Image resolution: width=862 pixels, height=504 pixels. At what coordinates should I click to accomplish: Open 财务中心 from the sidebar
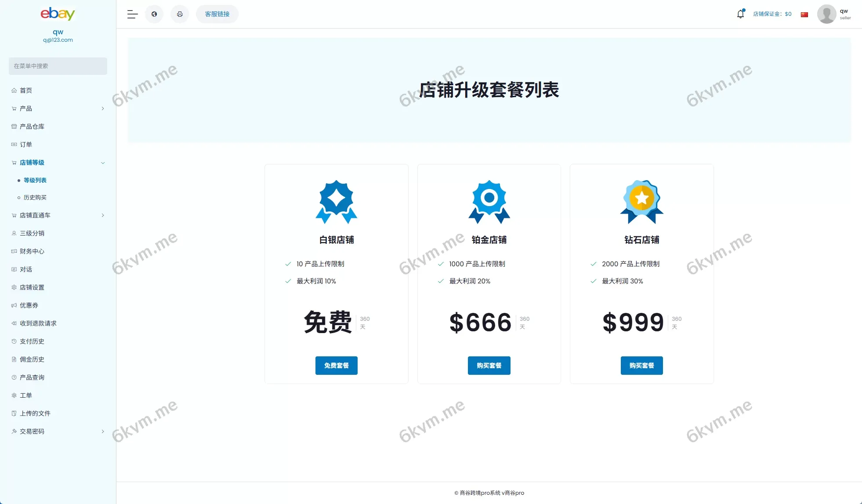coord(31,251)
